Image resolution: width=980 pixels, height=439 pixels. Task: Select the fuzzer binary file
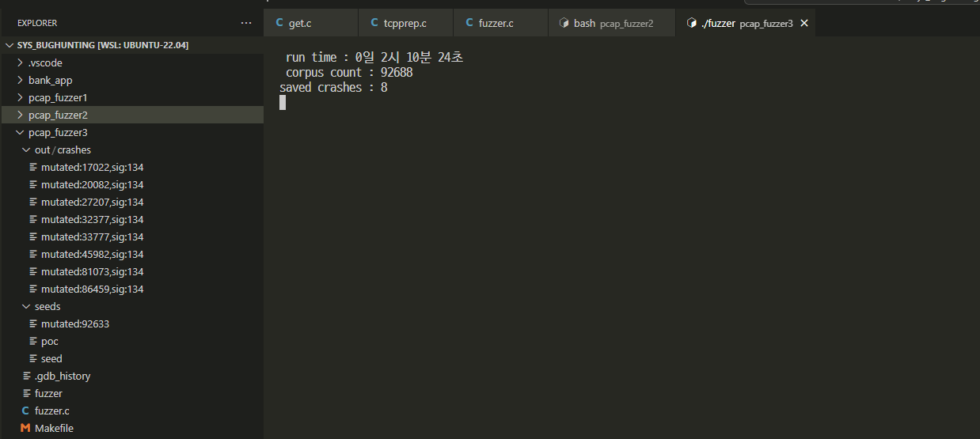(x=132, y=393)
